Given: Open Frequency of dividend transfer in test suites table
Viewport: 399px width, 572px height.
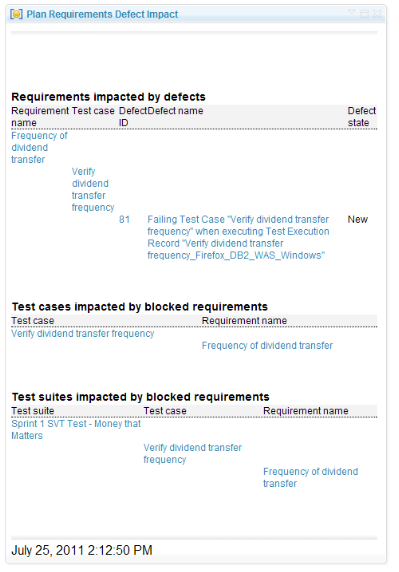Looking at the screenshot, I should tap(311, 477).
